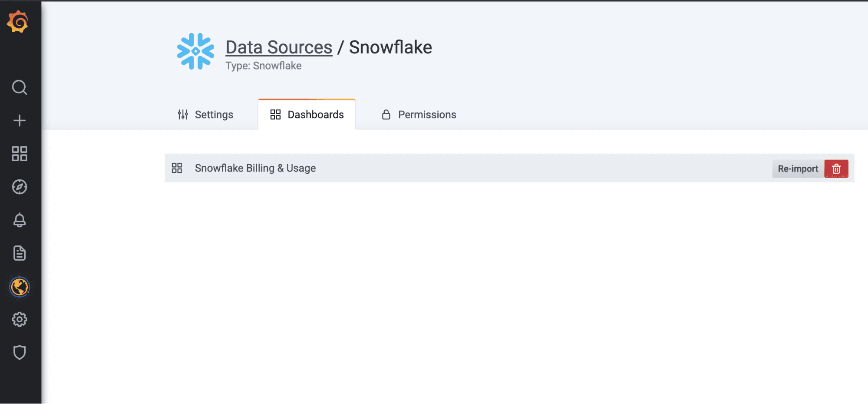Open the Alerting bell icon
Image resolution: width=868 pixels, height=404 pixels.
20,220
